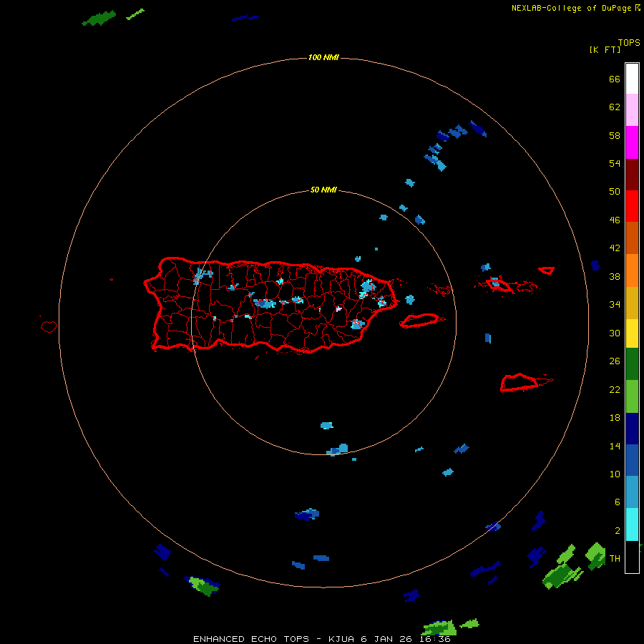Click the Mona Island outline west of Puerto Rico
This screenshot has width=644, height=644.
(x=49, y=326)
